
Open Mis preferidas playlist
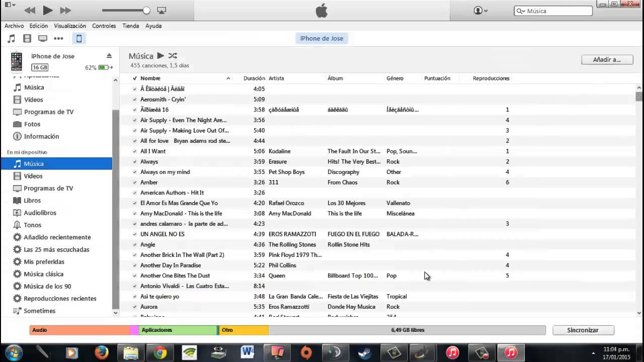[x=44, y=261]
